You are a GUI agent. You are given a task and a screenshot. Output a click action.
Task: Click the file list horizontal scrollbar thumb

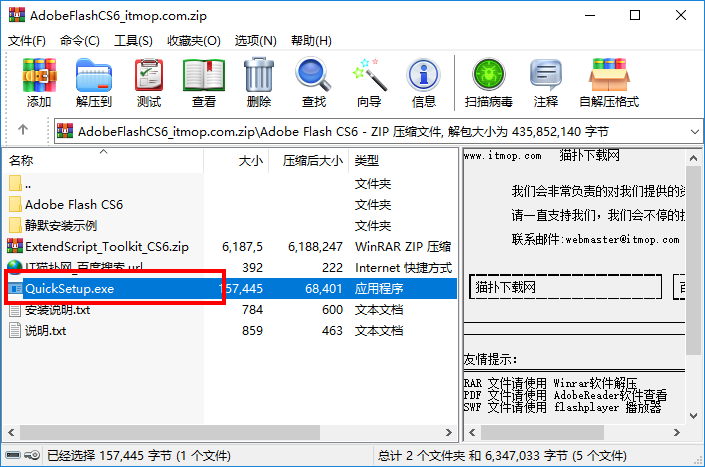[170, 432]
